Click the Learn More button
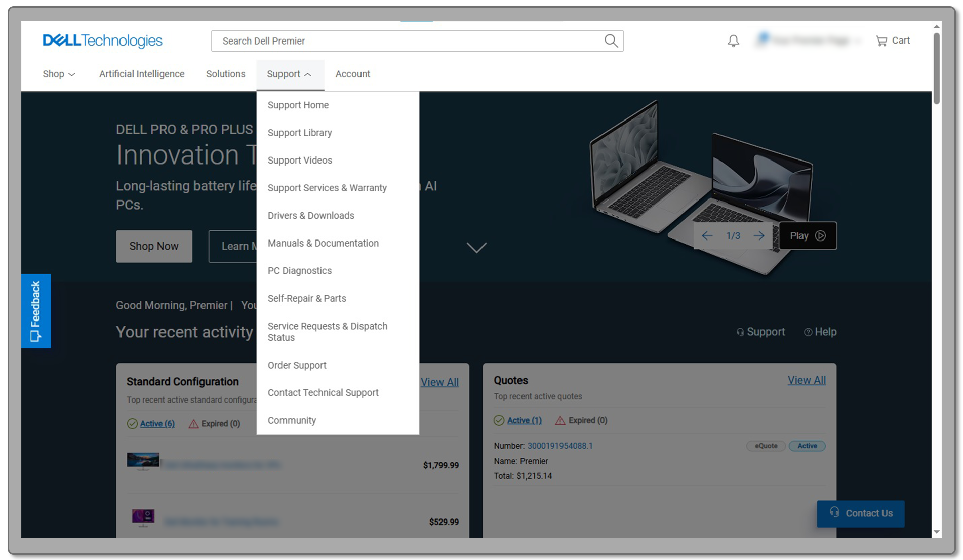963x560 pixels. point(233,247)
